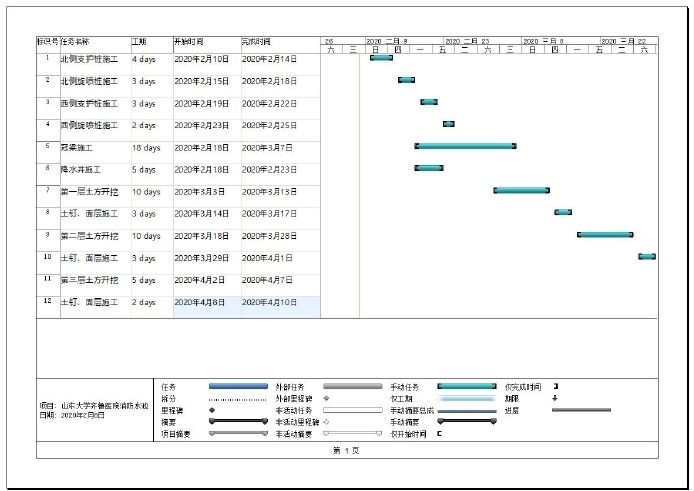Click the 拆分 dotted line symbol in legend
The width and height of the screenshot is (694, 491).
tap(238, 398)
